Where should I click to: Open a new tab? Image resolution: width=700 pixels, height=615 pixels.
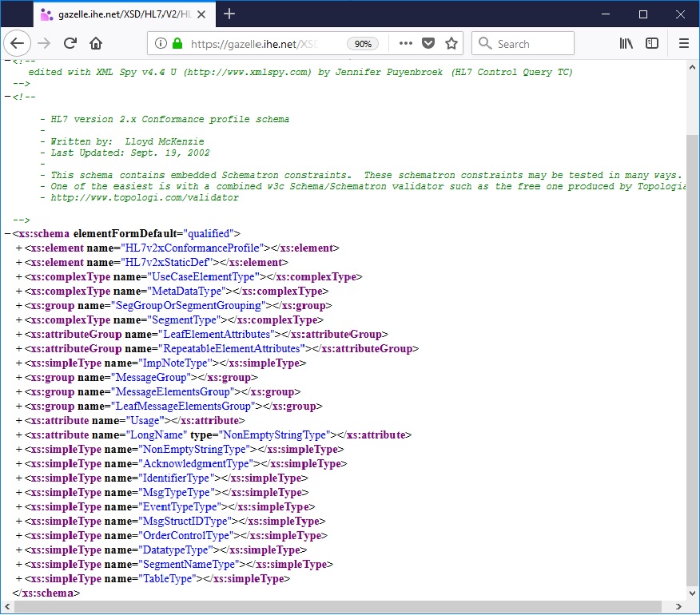coord(229,14)
